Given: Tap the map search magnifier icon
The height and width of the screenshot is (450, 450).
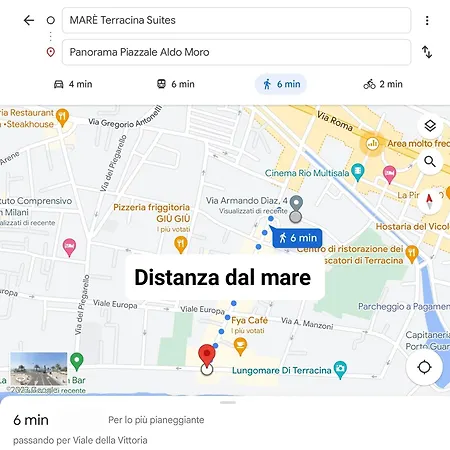Looking at the screenshot, I should point(430,162).
